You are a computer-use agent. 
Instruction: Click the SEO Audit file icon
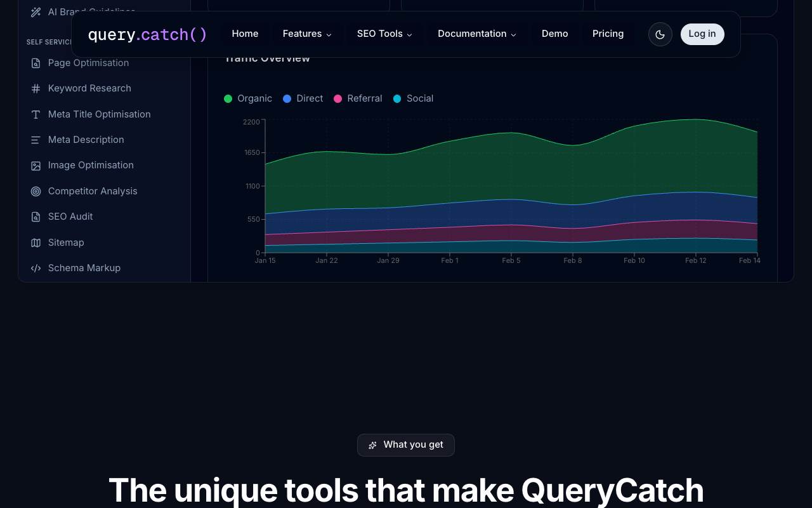(36, 217)
